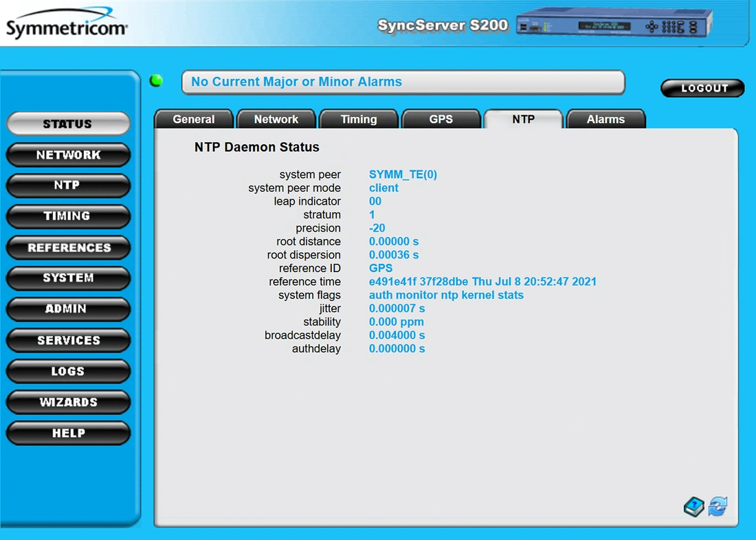
Task: Click the Symmetricom logo
Action: pos(67,23)
